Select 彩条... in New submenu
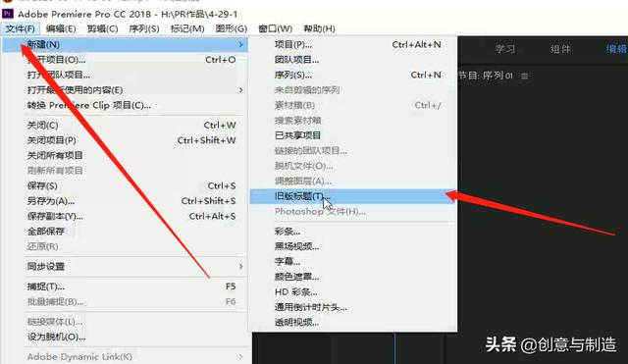628x364 pixels. 353,232
